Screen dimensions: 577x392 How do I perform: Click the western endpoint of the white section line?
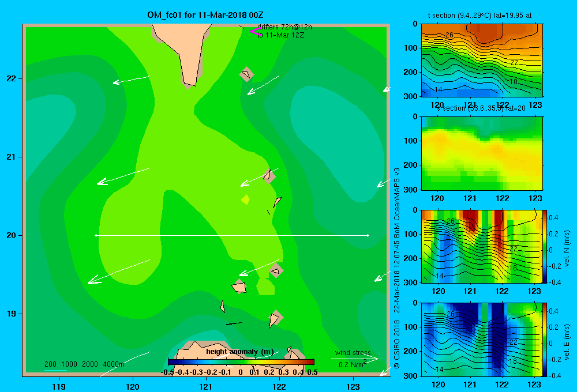(x=96, y=235)
